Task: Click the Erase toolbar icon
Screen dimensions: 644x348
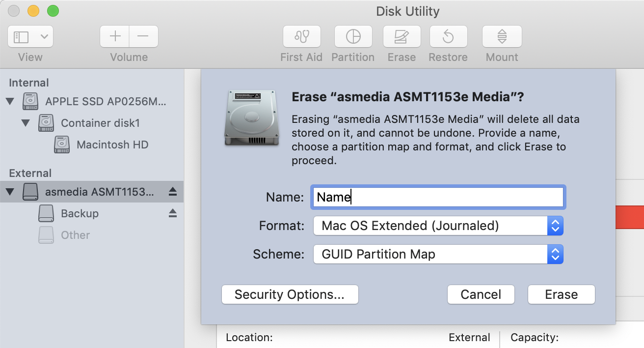Action: click(402, 36)
